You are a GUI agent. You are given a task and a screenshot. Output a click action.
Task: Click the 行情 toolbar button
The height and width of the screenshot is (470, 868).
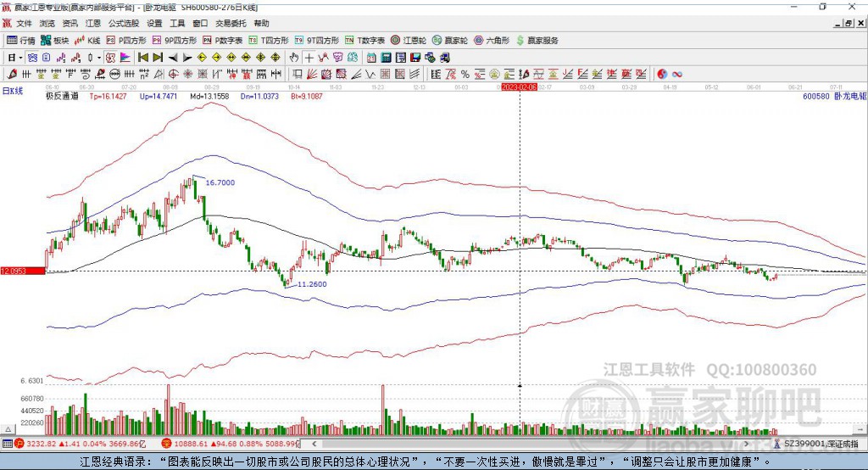tap(21, 41)
